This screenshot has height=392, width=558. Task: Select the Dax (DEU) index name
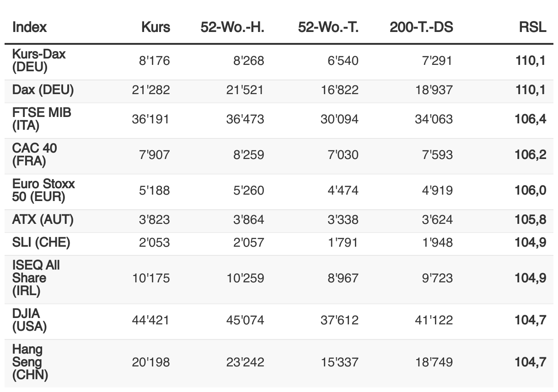click(x=43, y=90)
